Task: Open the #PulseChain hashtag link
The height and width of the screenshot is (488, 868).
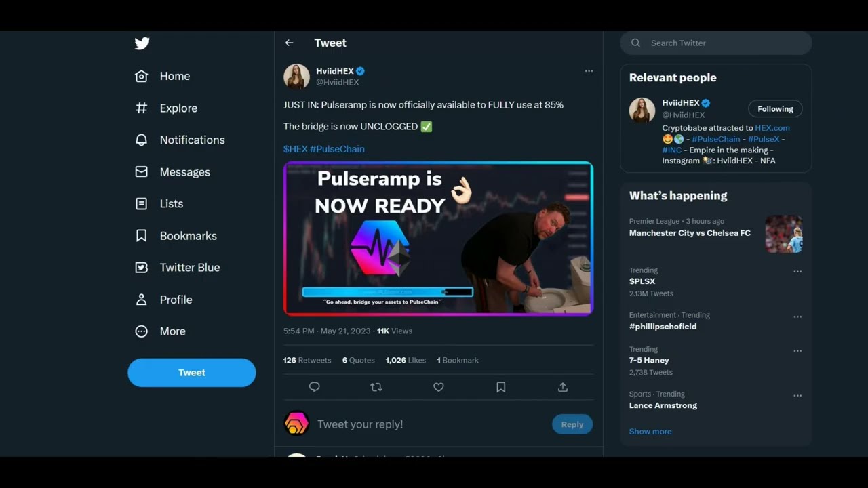Action: coord(337,149)
